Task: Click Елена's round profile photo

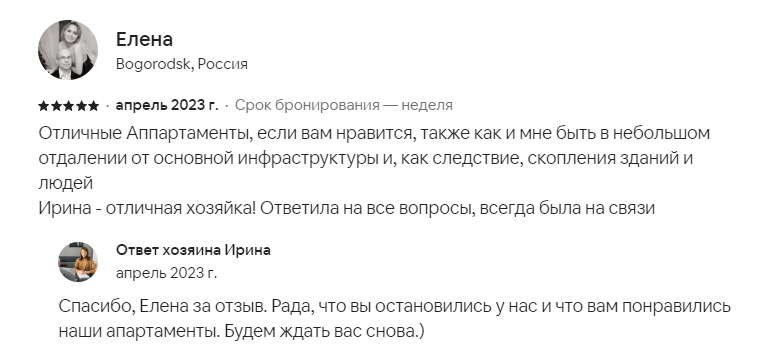Action: pos(68,50)
